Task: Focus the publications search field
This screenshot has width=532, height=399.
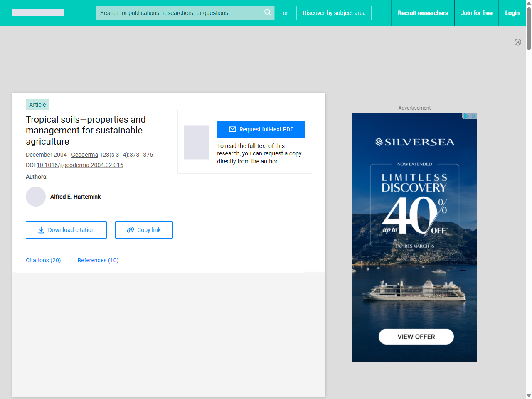Action: [179, 13]
